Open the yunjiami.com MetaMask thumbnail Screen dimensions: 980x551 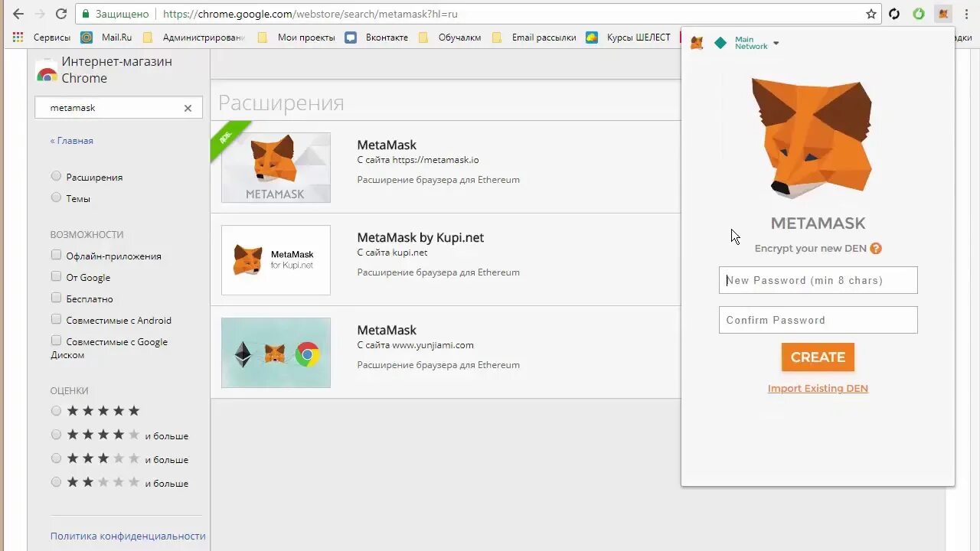[276, 353]
